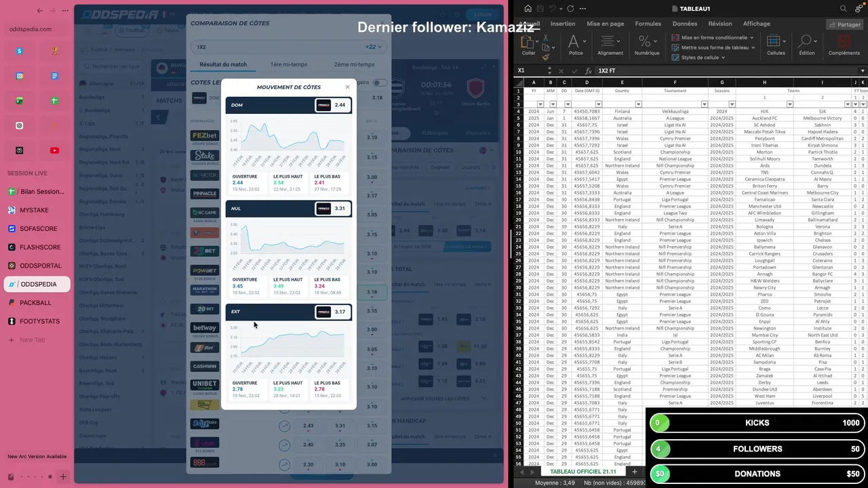Select cell containing Veikkausliiga
This screenshot has width=868, height=488.
coord(675,112)
